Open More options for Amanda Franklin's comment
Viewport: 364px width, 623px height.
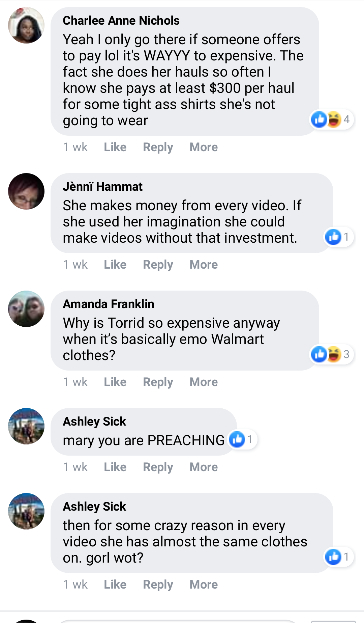pyautogui.click(x=204, y=382)
